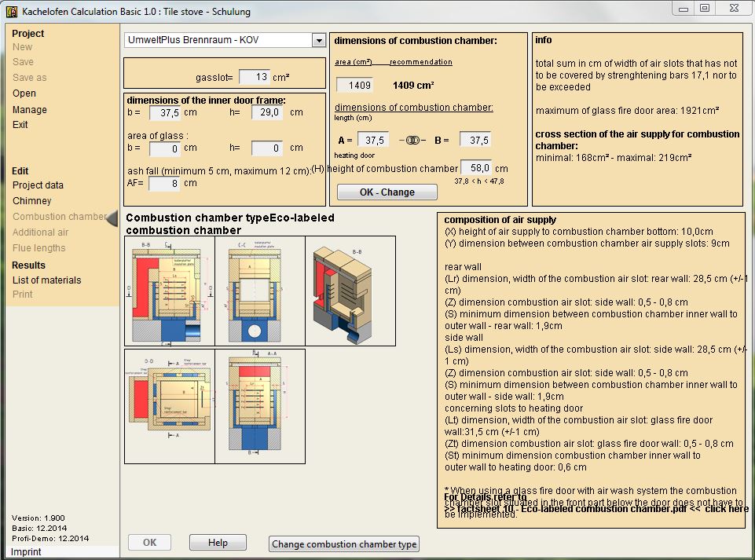The width and height of the screenshot is (755, 560).
Task: Click the chain link icon between A and B
Action: click(413, 140)
